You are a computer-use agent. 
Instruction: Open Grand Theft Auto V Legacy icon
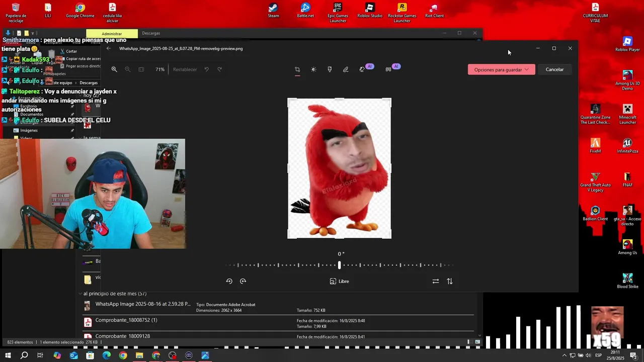tap(595, 182)
